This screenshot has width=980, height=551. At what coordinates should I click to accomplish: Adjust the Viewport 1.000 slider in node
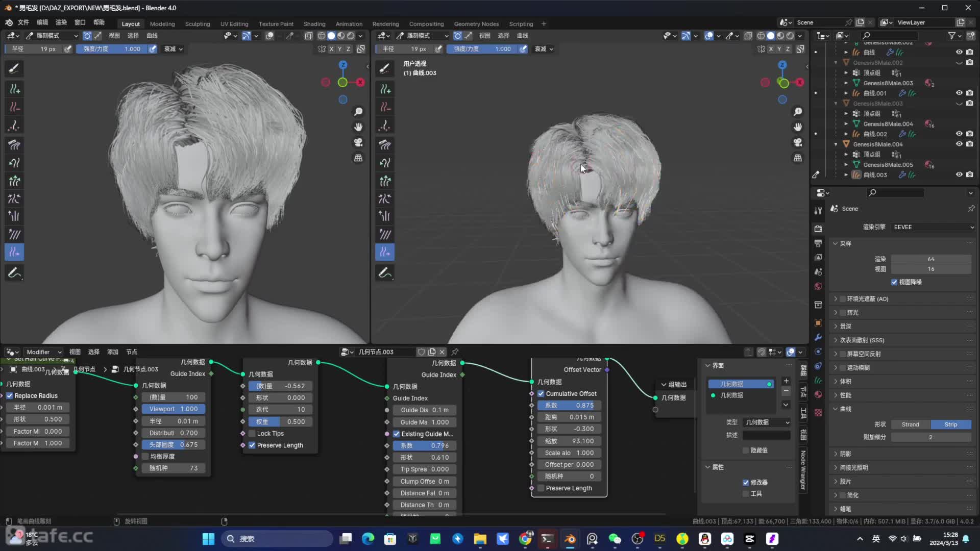[174, 409]
